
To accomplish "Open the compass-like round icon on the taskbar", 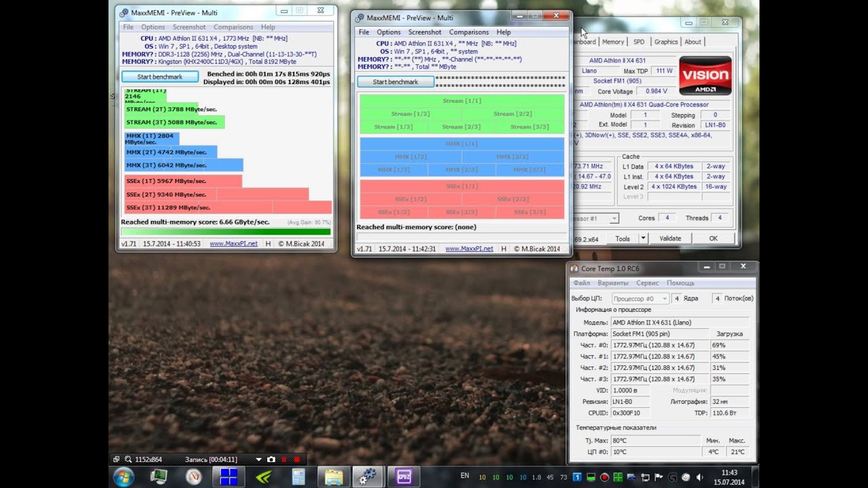I will (x=194, y=476).
